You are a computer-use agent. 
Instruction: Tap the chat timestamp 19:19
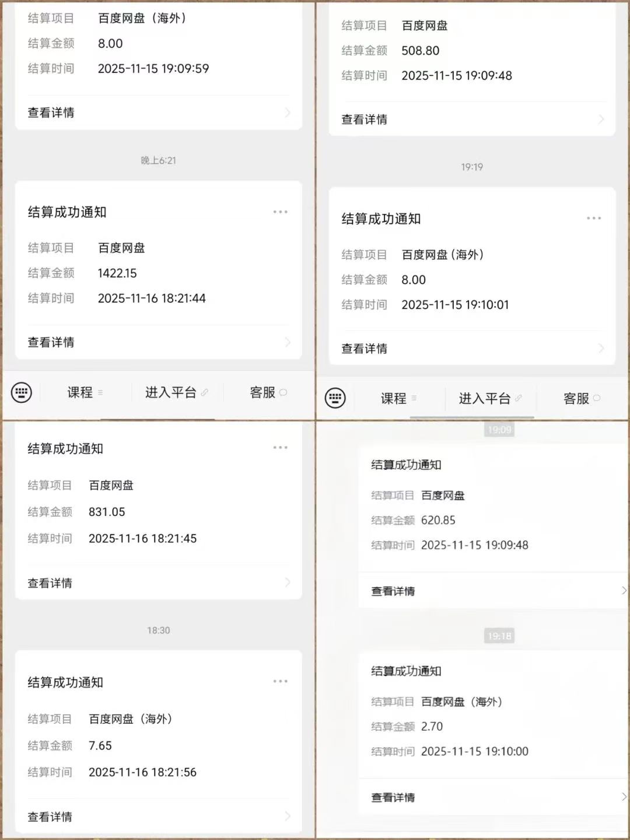472,167
